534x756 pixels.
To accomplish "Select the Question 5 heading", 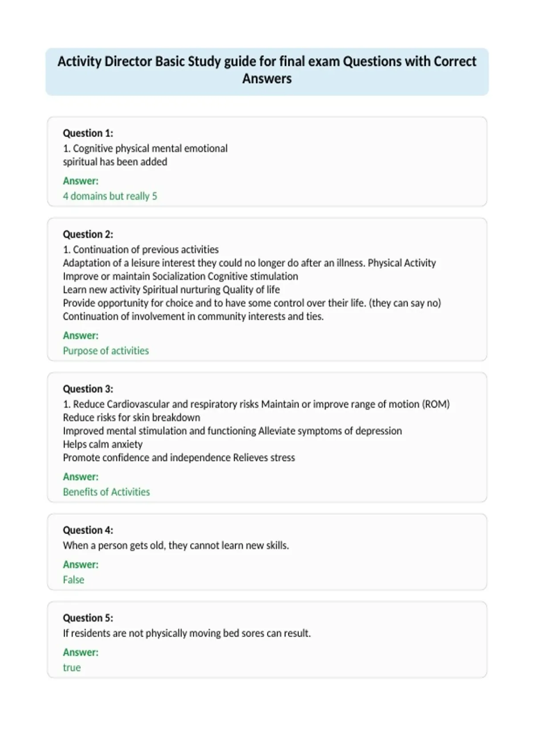I will [x=88, y=618].
